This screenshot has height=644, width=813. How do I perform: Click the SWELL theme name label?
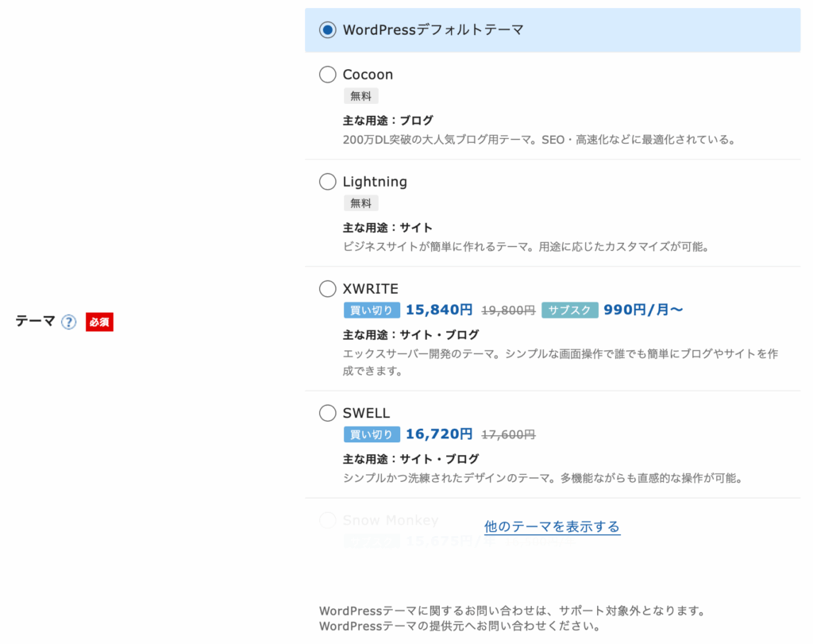point(367,413)
